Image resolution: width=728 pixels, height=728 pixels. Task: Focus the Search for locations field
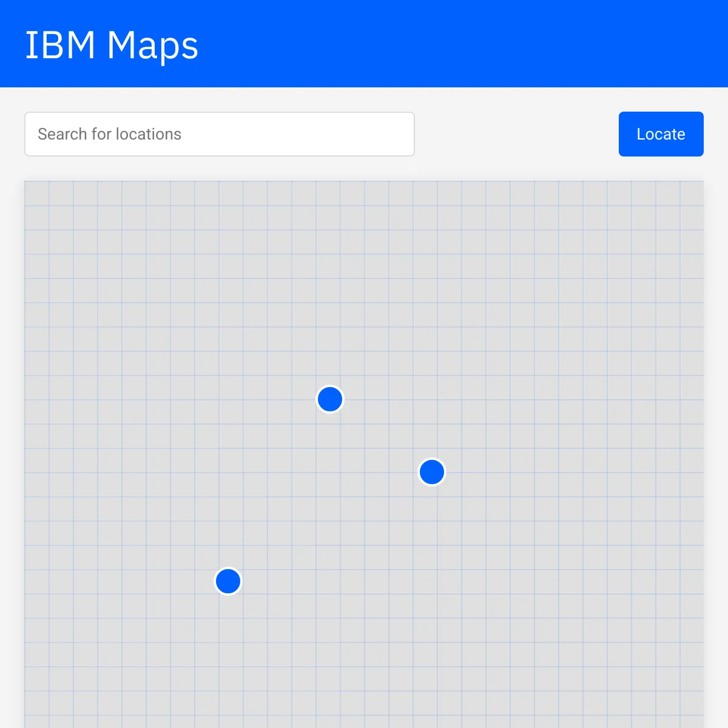(220, 134)
